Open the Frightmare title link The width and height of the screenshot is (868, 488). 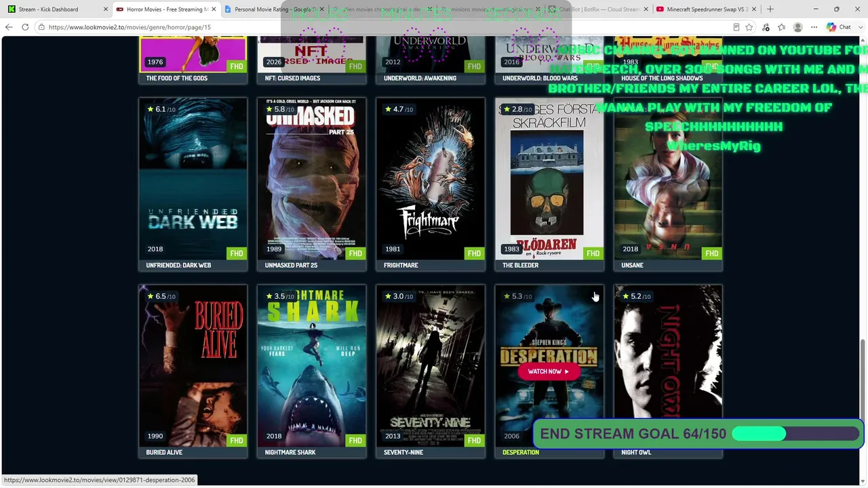(x=401, y=265)
